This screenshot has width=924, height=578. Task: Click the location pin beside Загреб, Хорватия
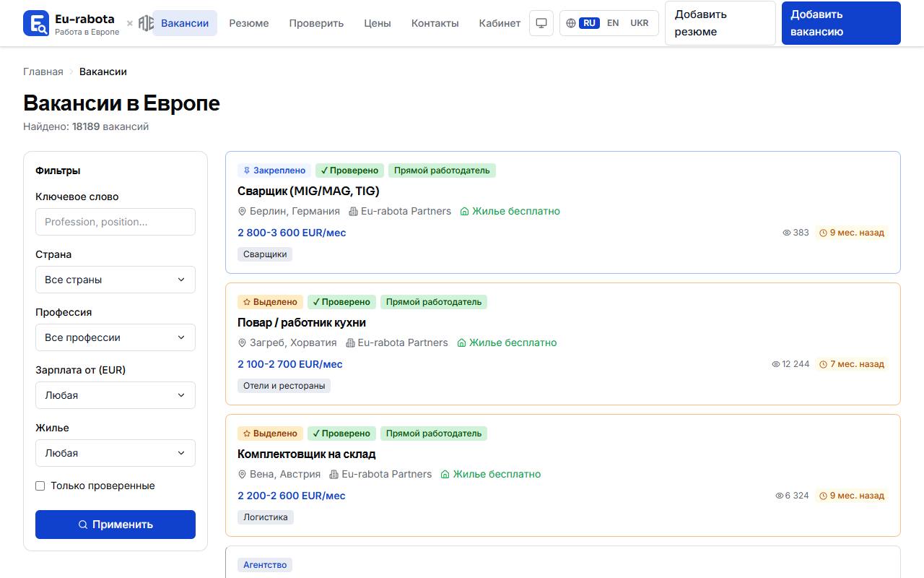point(243,343)
